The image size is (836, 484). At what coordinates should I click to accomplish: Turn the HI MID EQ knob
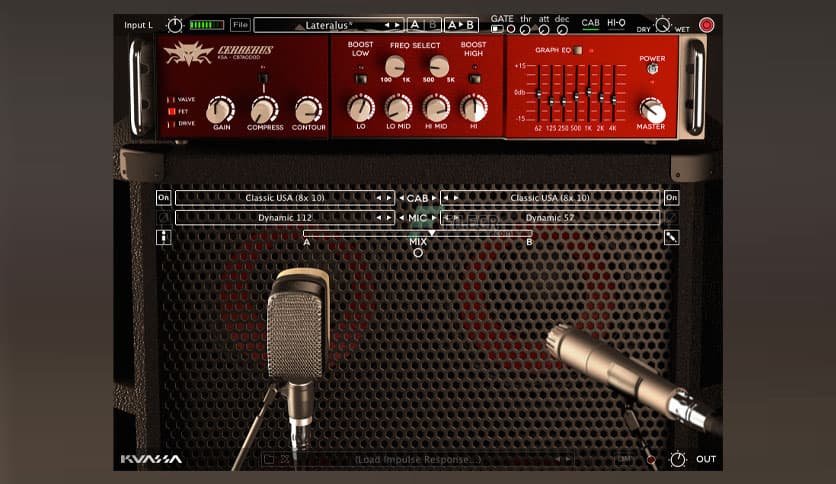pos(436,108)
